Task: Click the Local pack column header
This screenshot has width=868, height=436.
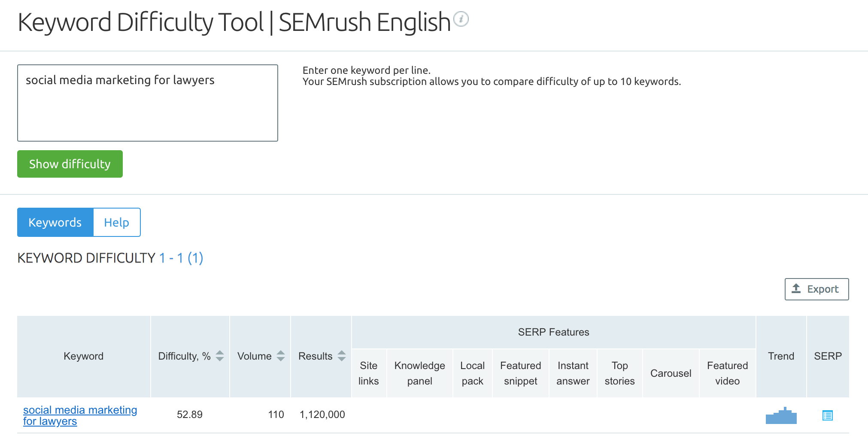Action: point(473,373)
